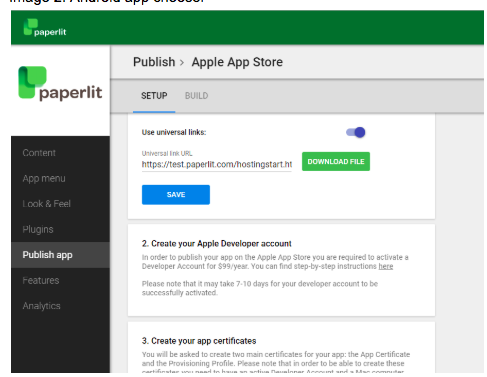Click the large Paperlit sidebar logo
The image size is (487, 377).
coord(60,84)
